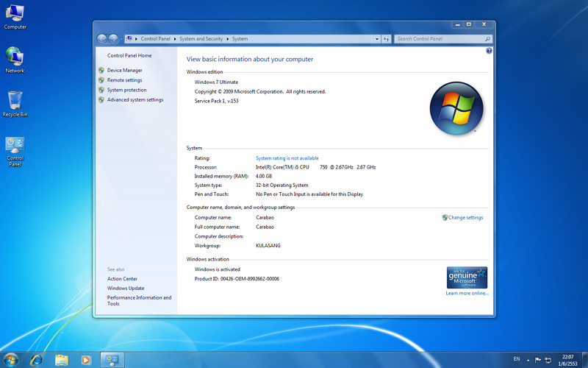Image resolution: width=588 pixels, height=368 pixels.
Task: Open Advanced system settings
Action: click(x=135, y=99)
